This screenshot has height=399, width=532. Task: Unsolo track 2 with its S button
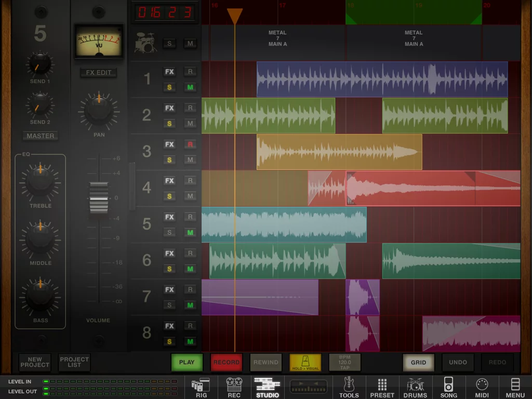(169, 124)
